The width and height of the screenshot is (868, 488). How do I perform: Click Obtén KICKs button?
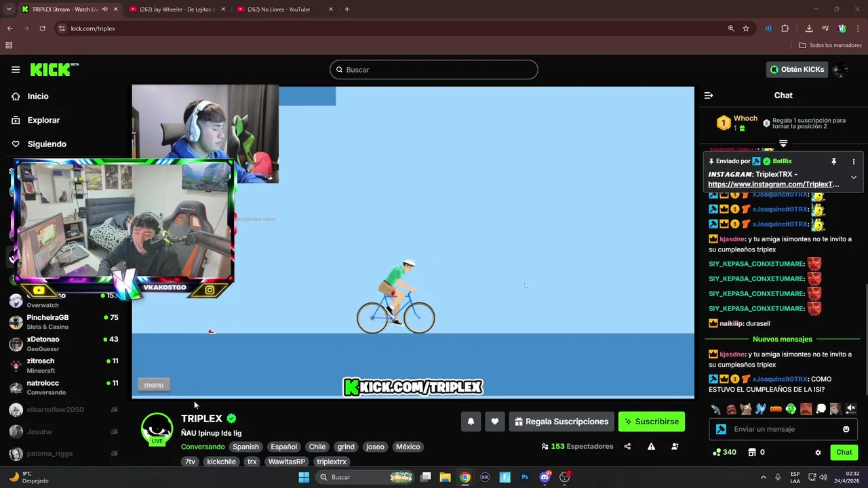coord(797,69)
